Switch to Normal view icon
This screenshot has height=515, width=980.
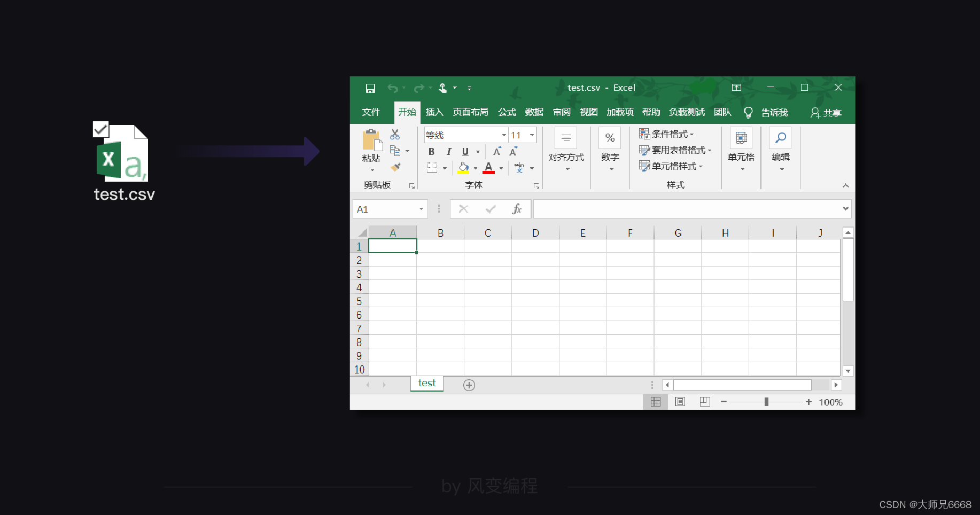(656, 402)
